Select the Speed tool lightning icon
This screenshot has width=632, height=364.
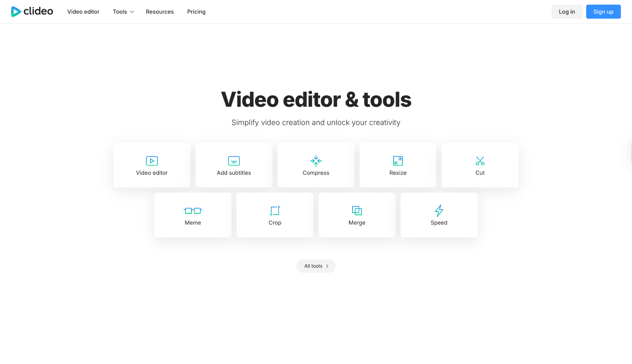(439, 211)
